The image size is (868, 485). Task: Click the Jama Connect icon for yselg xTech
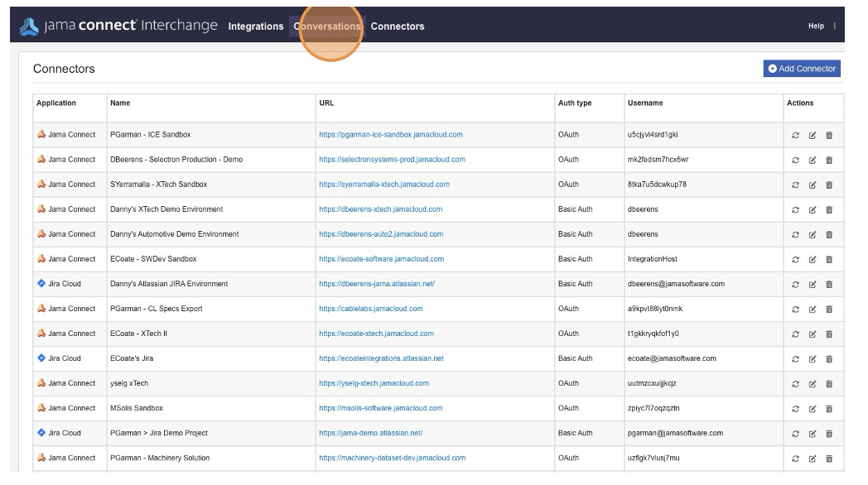point(41,382)
